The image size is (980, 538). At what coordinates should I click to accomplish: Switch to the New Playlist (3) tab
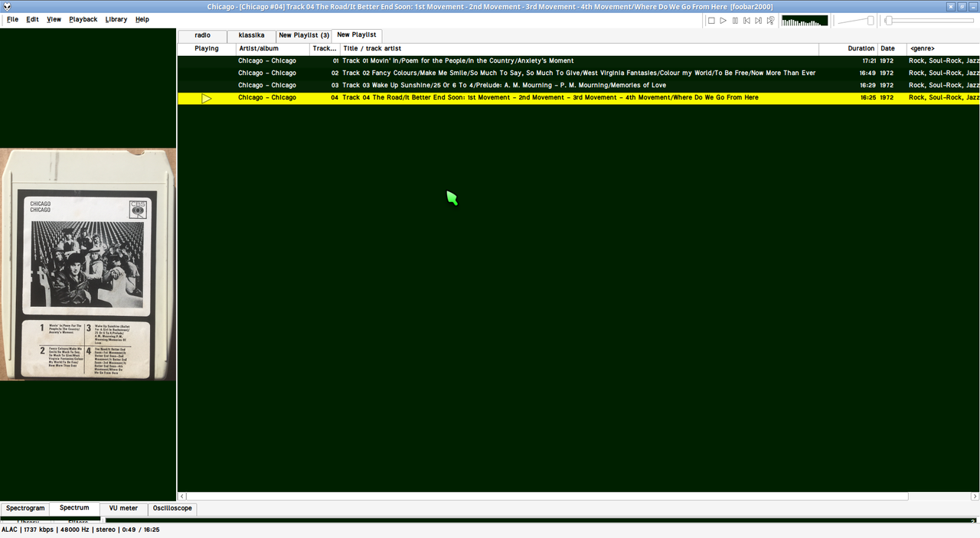pyautogui.click(x=304, y=36)
